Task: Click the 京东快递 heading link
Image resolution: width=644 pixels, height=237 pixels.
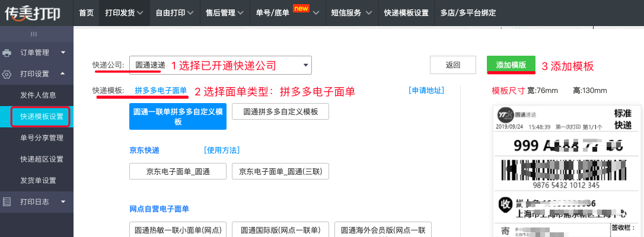Action: [x=144, y=150]
